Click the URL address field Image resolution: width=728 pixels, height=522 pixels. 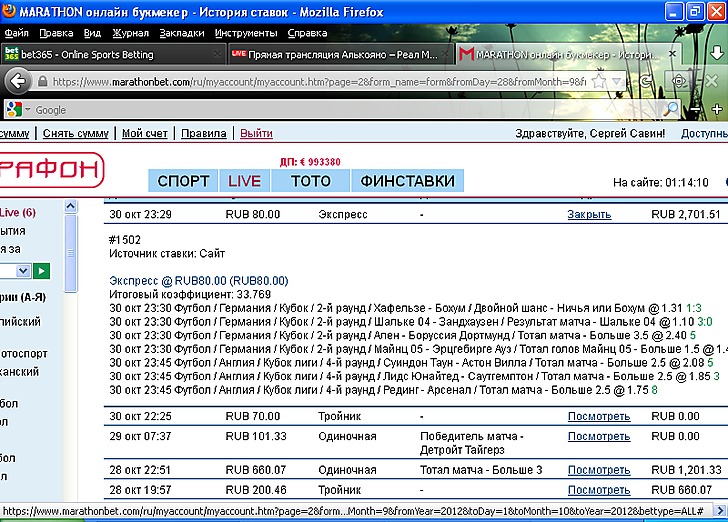pyautogui.click(x=318, y=82)
